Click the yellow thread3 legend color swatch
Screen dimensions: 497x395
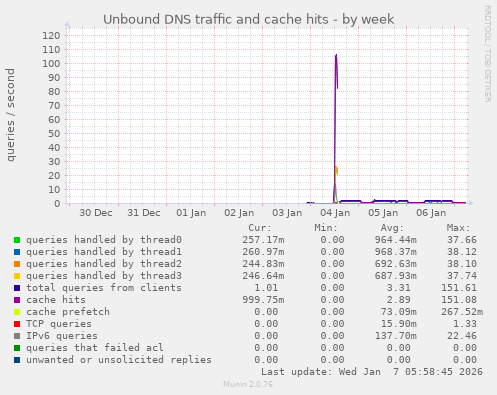pyautogui.click(x=17, y=276)
